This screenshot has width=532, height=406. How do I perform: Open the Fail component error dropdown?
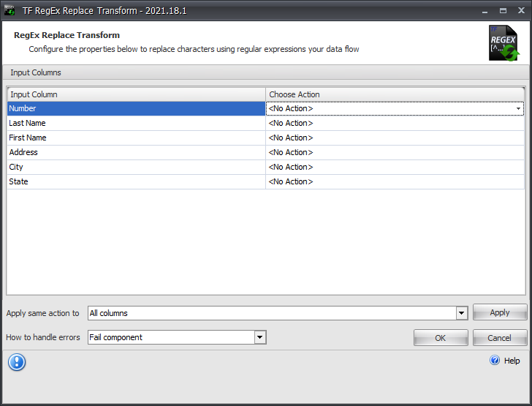260,337
